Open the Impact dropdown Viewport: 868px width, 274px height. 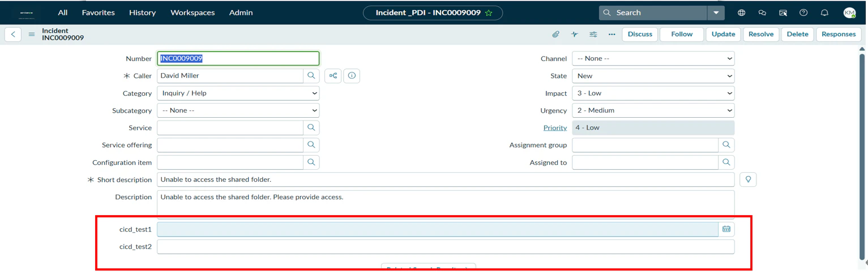point(653,93)
